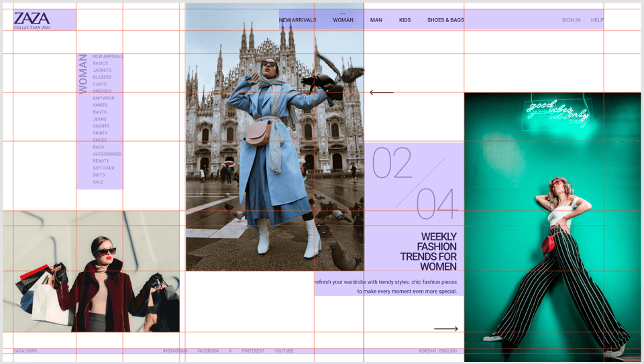Image resolution: width=644 pixels, height=364 pixels.
Task: Open the SALE category
Action: 98,182
